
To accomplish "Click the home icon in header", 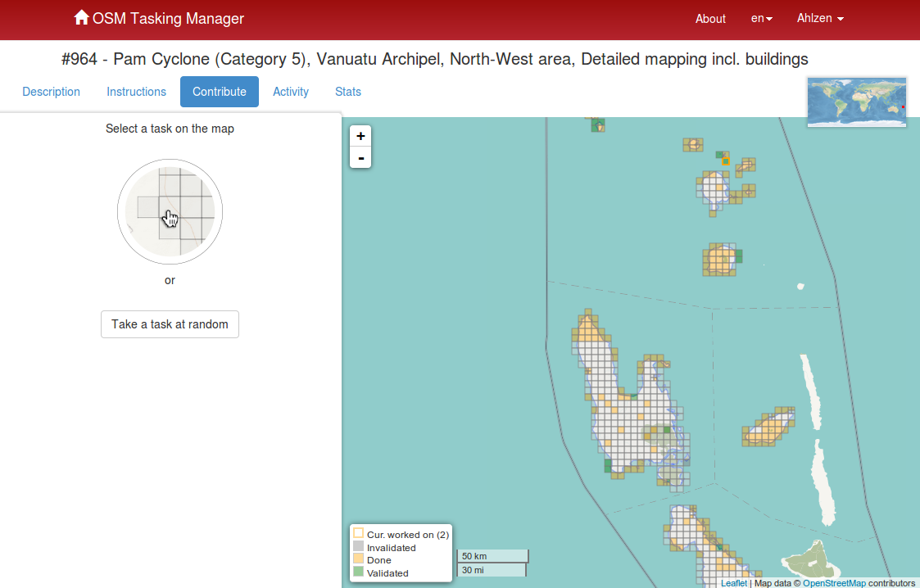I will (x=81, y=18).
